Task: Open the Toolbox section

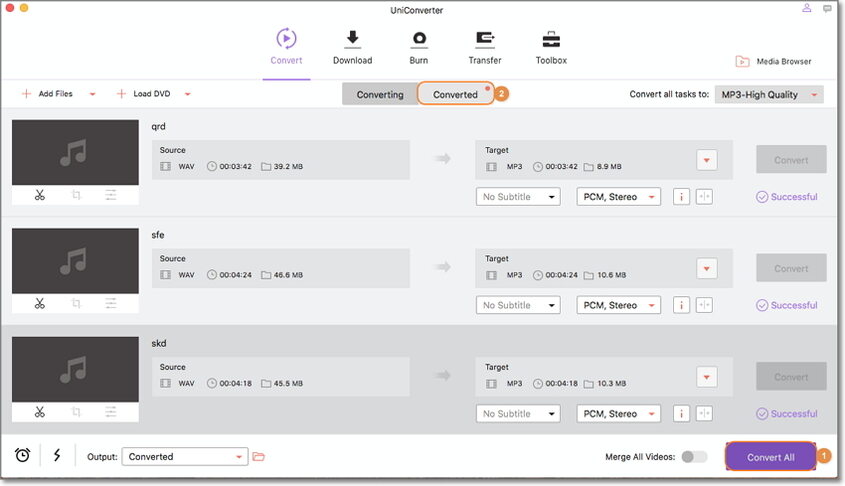Action: point(551,47)
